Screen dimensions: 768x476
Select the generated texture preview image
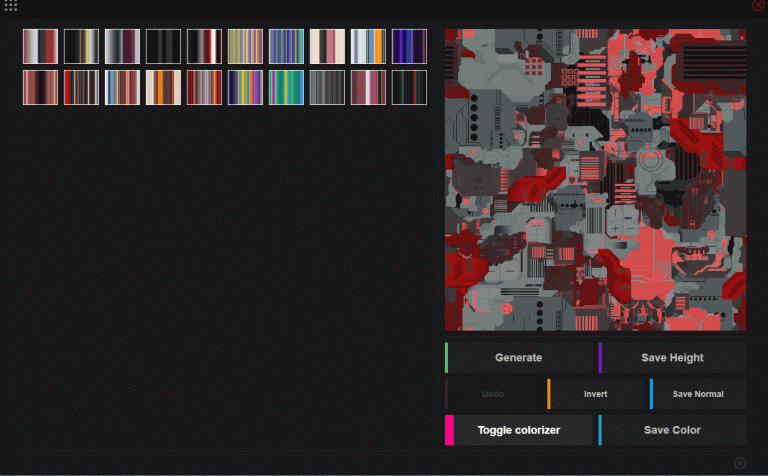[x=595, y=180]
